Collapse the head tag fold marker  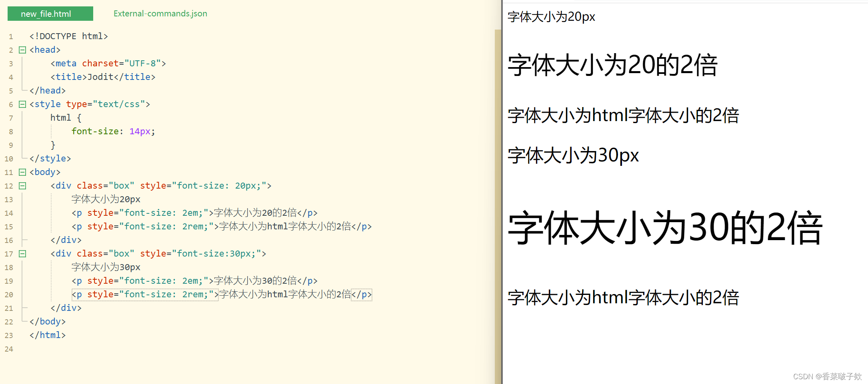(x=22, y=50)
